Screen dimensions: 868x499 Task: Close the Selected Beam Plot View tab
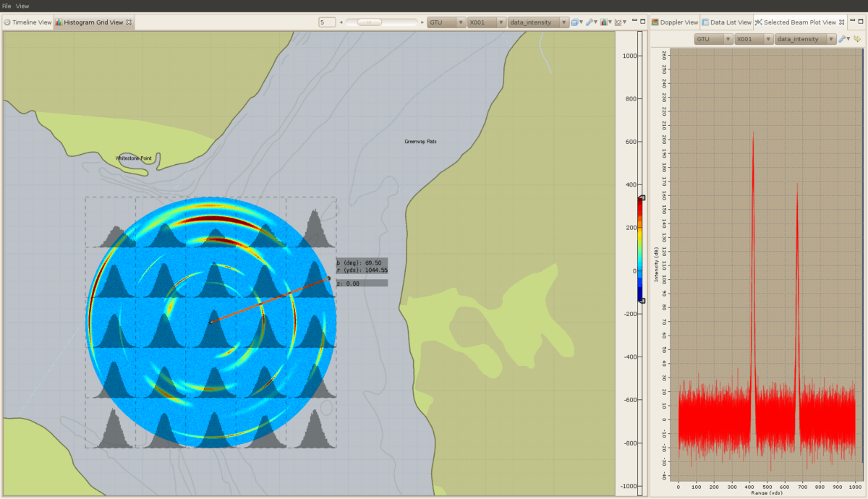pyautogui.click(x=842, y=22)
